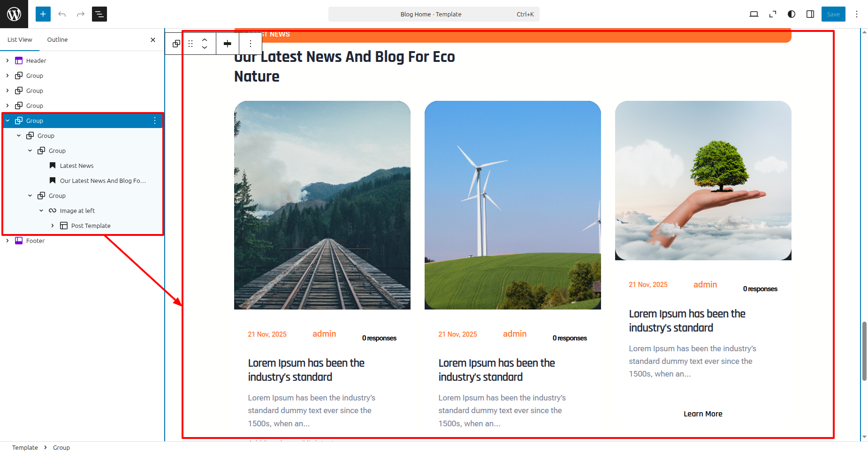This screenshot has width=868, height=453.
Task: Click the WordPress logo button
Action: coord(14,14)
